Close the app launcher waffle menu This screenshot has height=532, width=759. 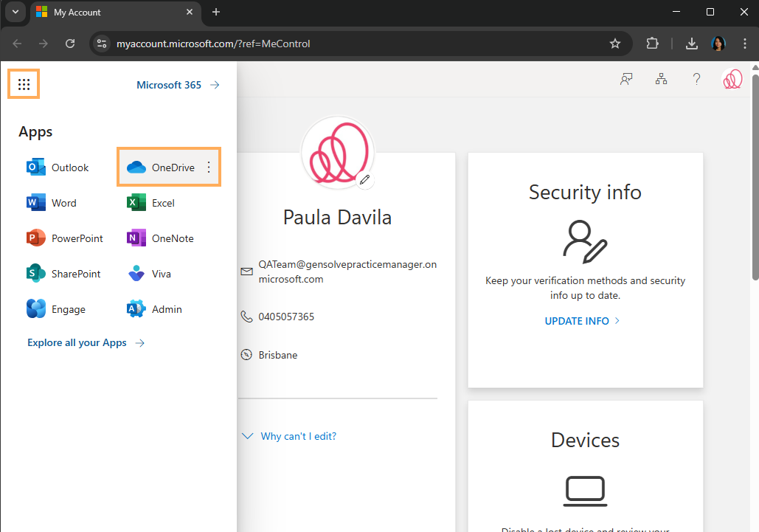[24, 85]
